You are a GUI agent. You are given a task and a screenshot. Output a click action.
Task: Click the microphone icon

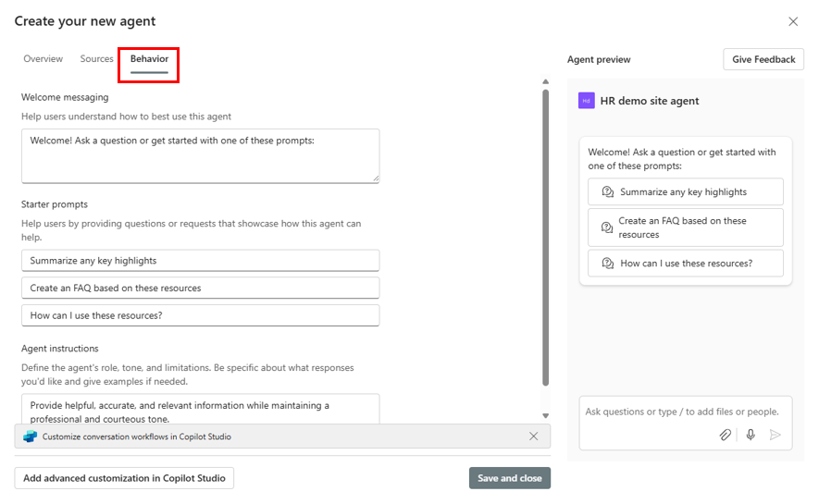751,435
